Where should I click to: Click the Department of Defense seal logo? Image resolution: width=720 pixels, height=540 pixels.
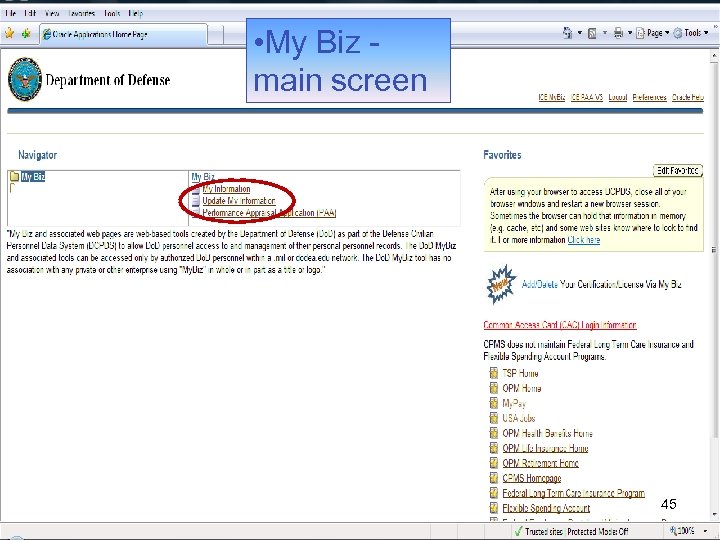pyautogui.click(x=25, y=79)
